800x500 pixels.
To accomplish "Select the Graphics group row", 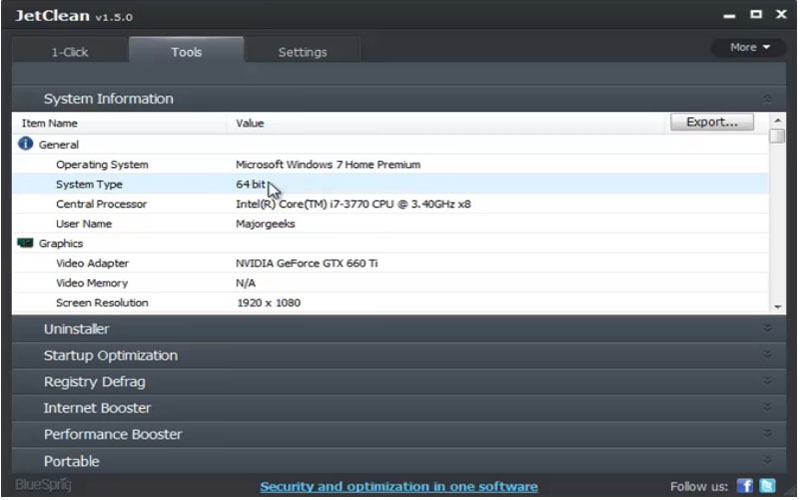I will pos(391,243).
